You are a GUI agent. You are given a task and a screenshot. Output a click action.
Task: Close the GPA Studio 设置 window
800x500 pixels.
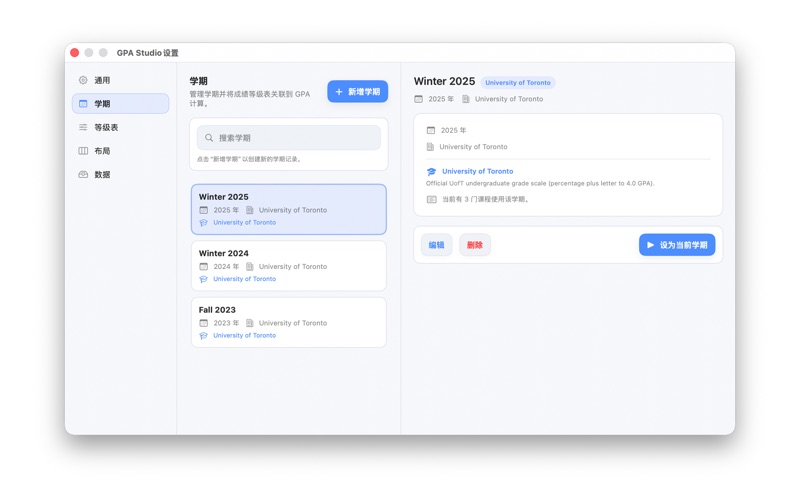(74, 53)
